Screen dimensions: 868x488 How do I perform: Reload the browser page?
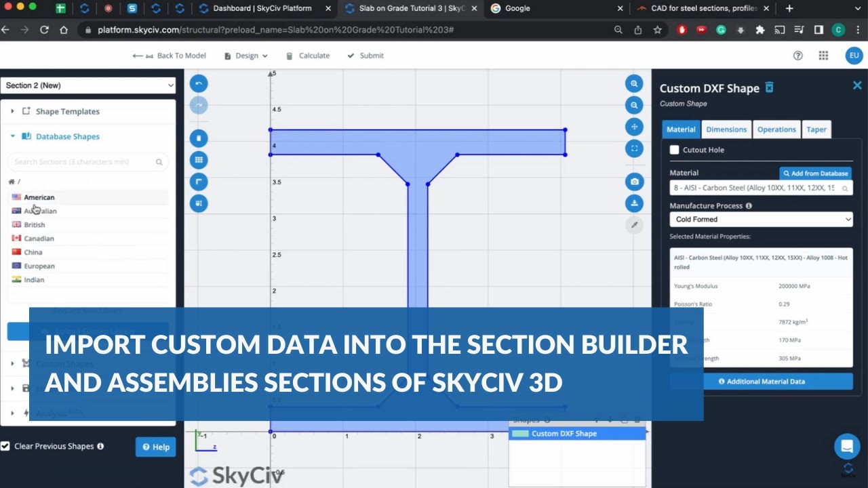[44, 30]
